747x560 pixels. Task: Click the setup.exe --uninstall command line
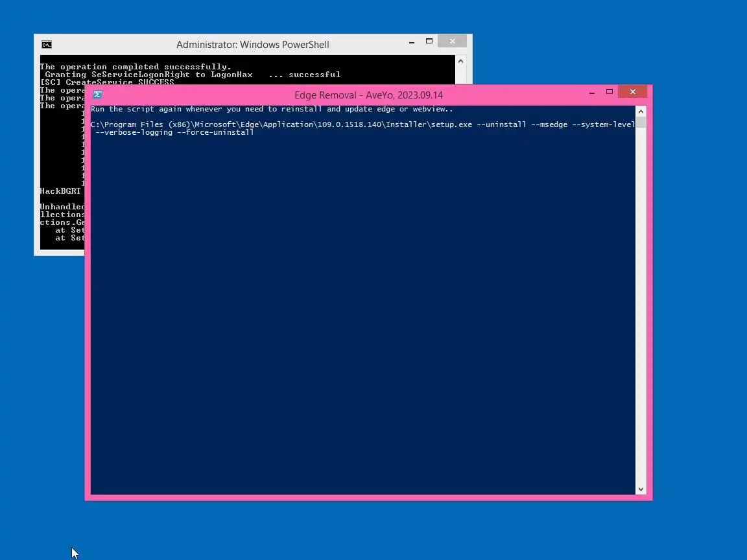click(362, 124)
